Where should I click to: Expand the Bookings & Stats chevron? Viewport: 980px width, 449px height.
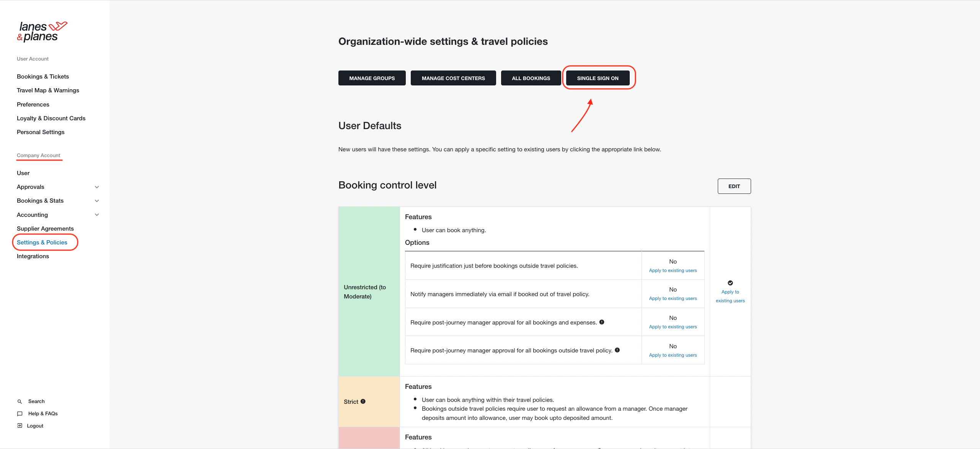click(x=97, y=201)
